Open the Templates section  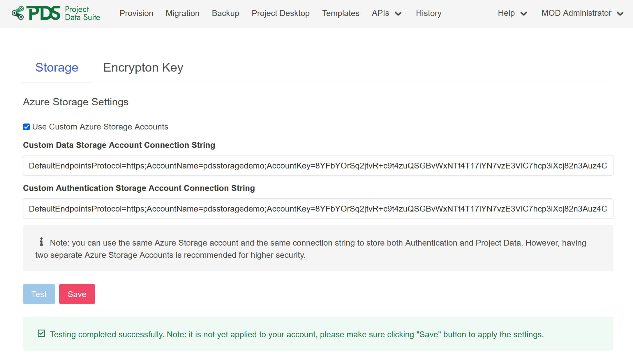(341, 13)
